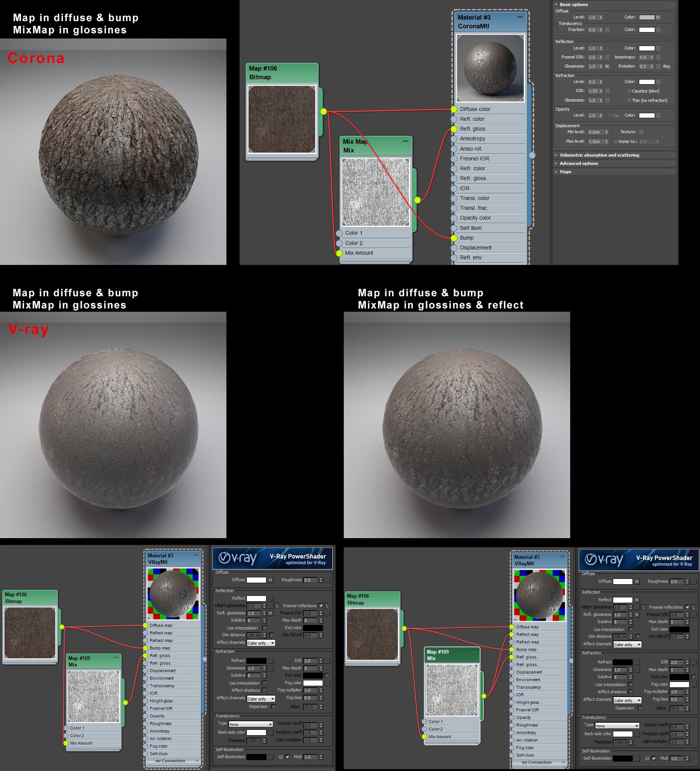700x771 pixels.
Task: Click the Displacement socket on CoronaMtl node
Action: click(454, 248)
